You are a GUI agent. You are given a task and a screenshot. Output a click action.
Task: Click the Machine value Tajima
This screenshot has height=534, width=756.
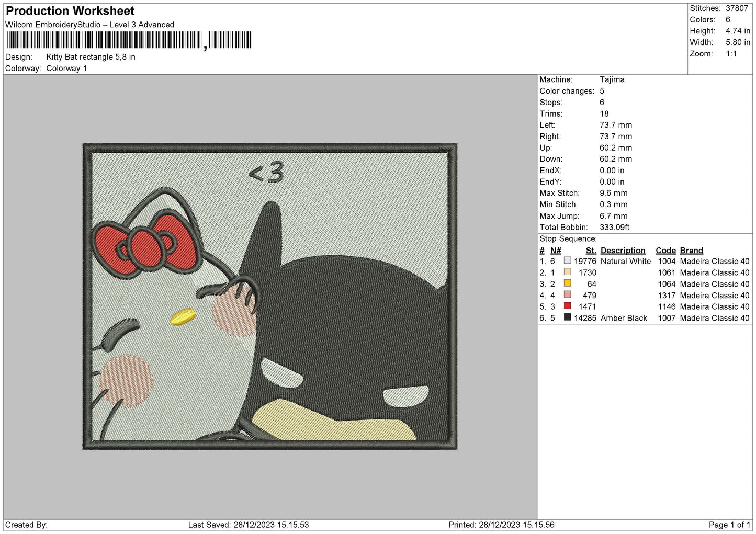click(x=612, y=79)
